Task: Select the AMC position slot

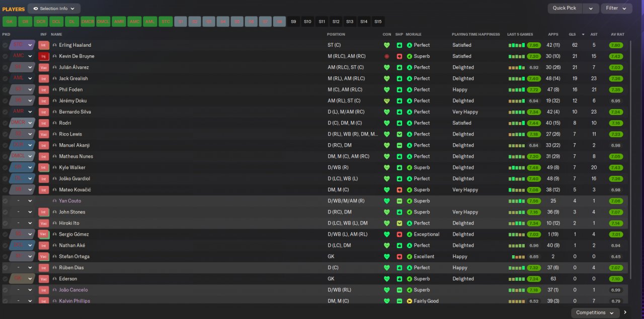Action: [x=134, y=22]
